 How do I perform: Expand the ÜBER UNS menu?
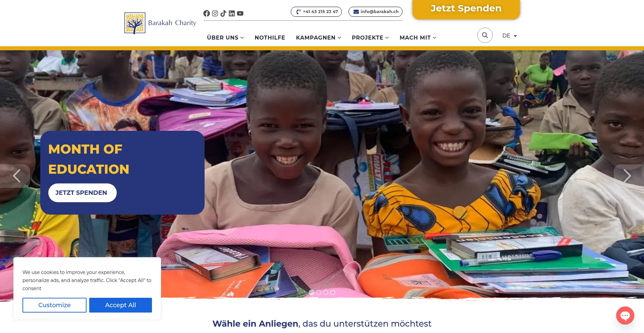coord(225,38)
